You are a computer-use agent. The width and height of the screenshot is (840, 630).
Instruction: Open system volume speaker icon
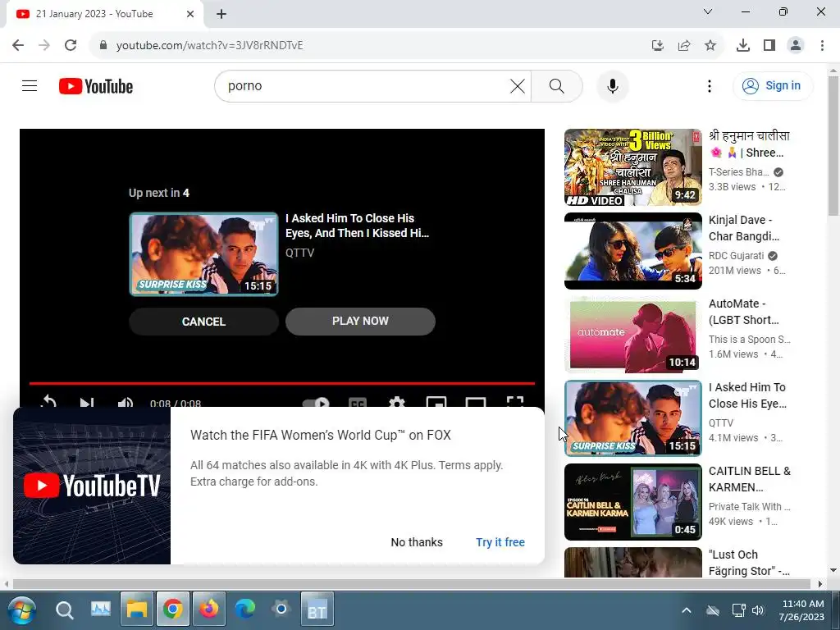click(758, 610)
